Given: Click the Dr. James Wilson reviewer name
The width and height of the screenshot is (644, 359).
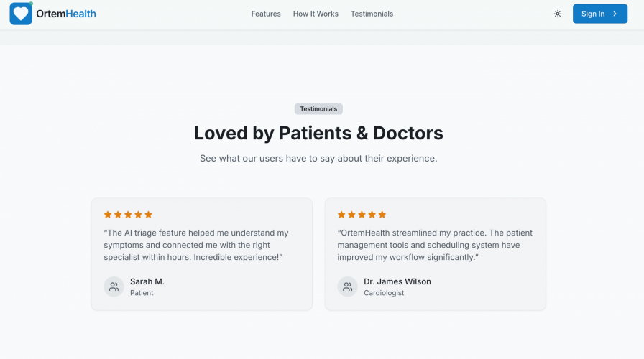Looking at the screenshot, I should coord(397,281).
